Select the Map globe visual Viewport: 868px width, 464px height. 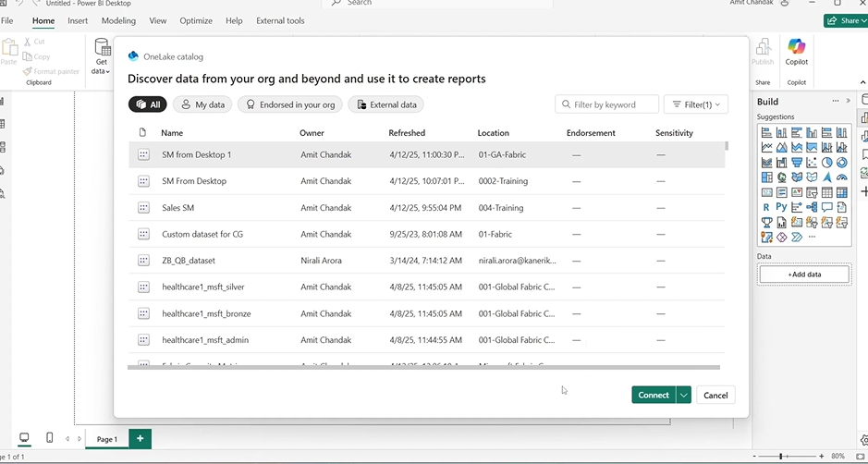pos(782,177)
